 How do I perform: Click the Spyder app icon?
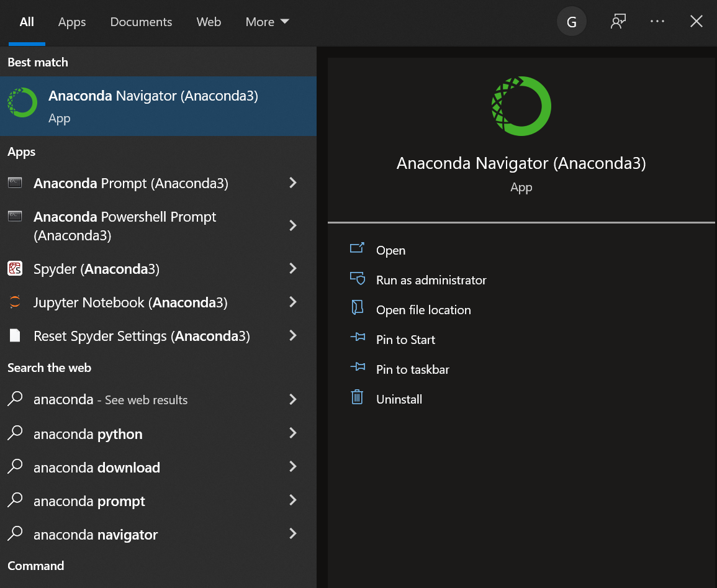[15, 268]
